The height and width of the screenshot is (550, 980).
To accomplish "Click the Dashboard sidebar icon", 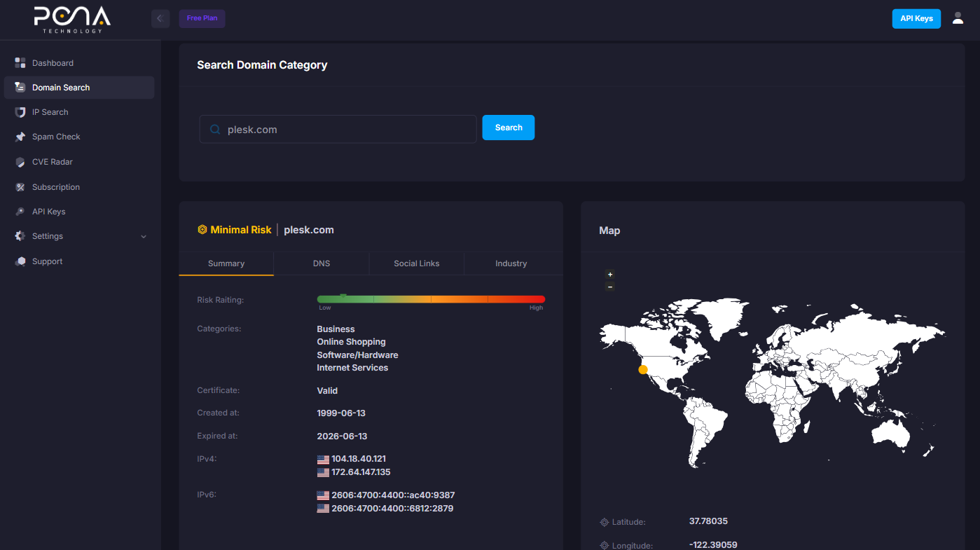I will pyautogui.click(x=20, y=63).
